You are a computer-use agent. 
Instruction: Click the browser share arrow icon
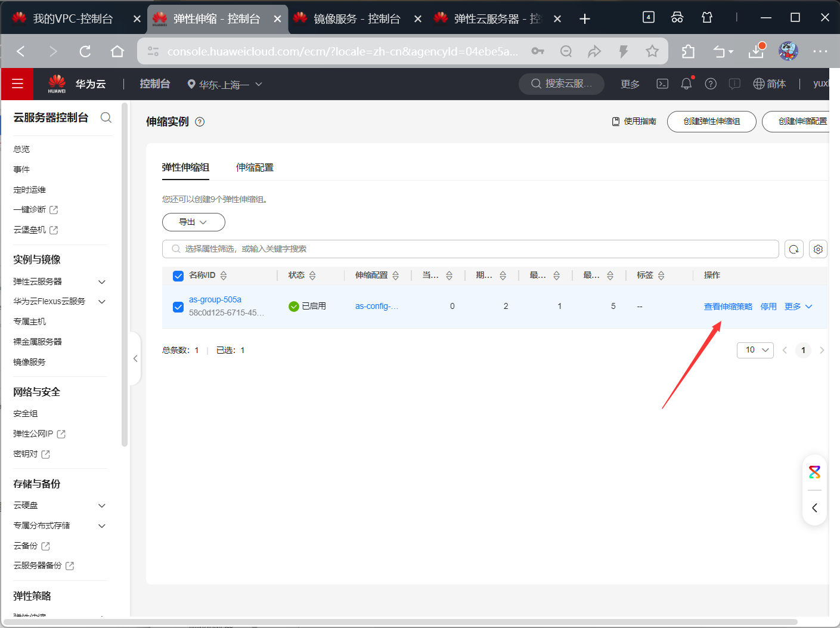pos(594,51)
